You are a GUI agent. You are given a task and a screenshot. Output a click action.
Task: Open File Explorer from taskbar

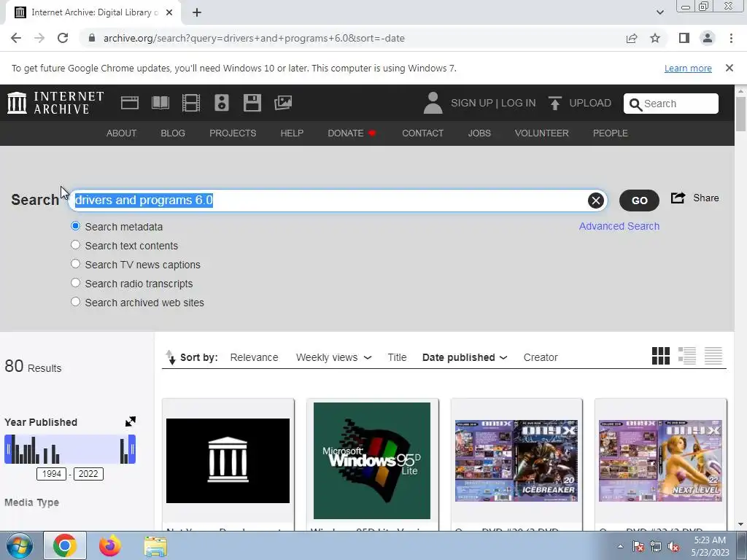tap(155, 545)
